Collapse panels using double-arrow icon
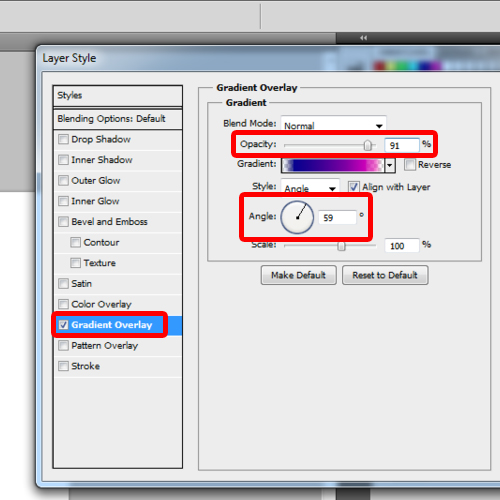The height and width of the screenshot is (500, 500). point(363,38)
